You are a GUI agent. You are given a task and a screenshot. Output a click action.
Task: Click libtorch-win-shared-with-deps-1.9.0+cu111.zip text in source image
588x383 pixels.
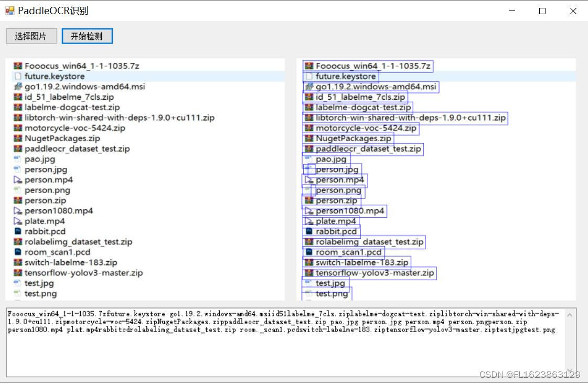click(120, 118)
